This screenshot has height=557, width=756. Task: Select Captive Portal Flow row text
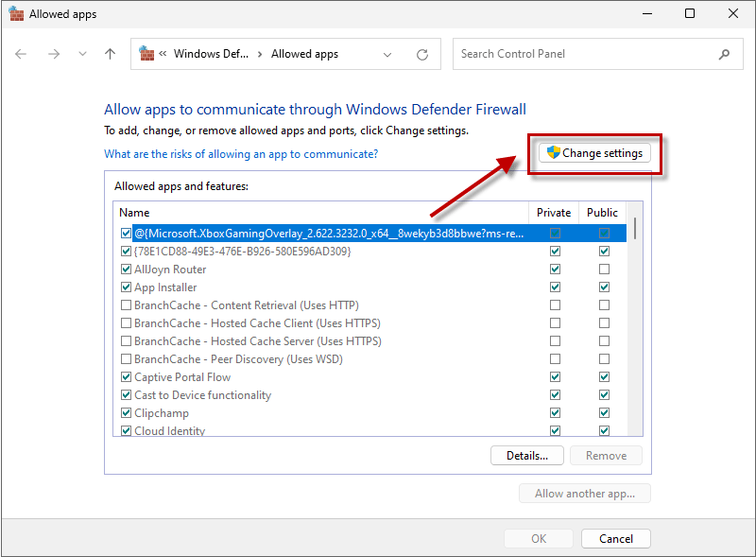point(182,377)
